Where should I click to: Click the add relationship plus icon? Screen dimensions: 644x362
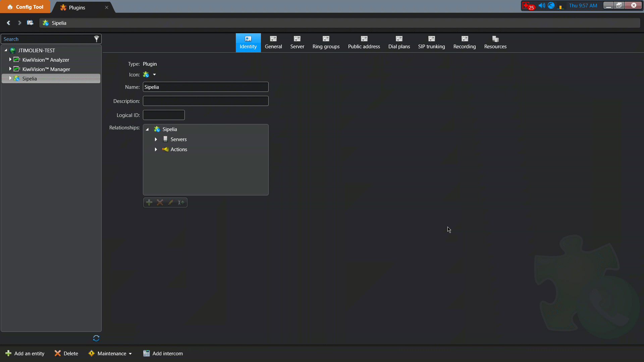tap(149, 202)
